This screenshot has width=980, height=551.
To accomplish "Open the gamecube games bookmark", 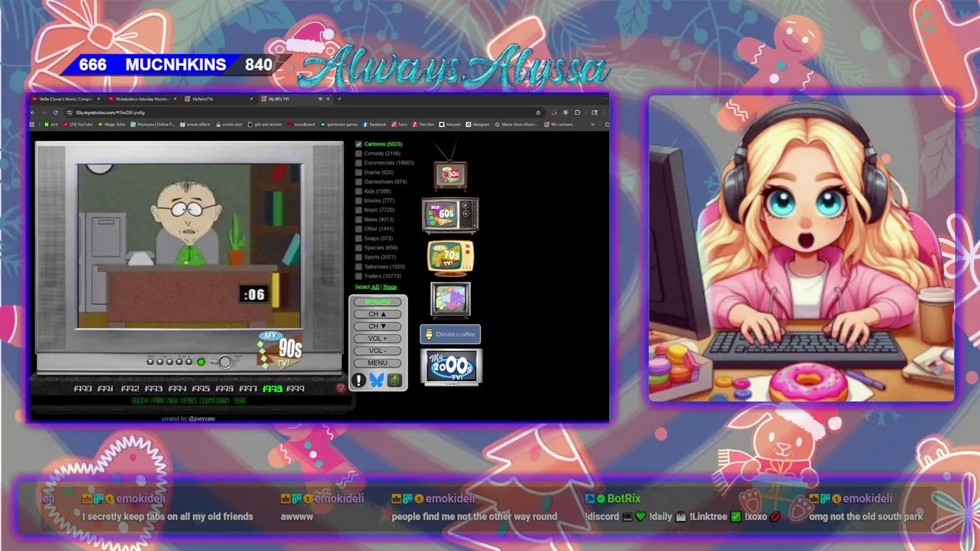I will tap(339, 124).
